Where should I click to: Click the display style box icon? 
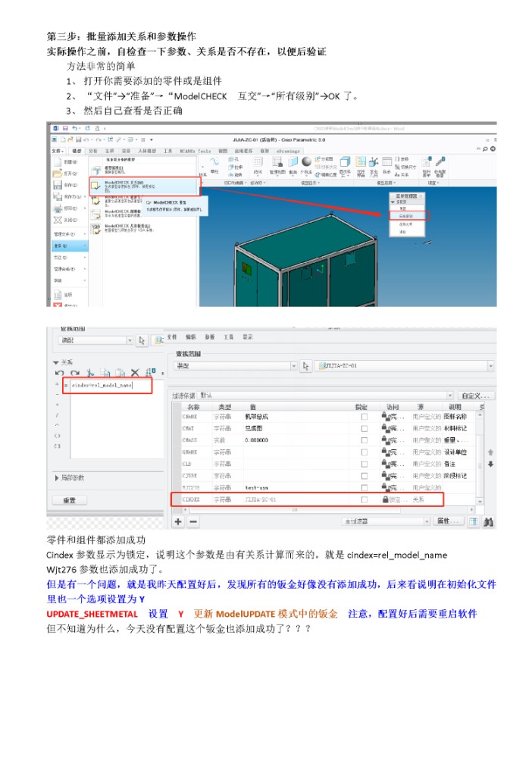(345, 162)
